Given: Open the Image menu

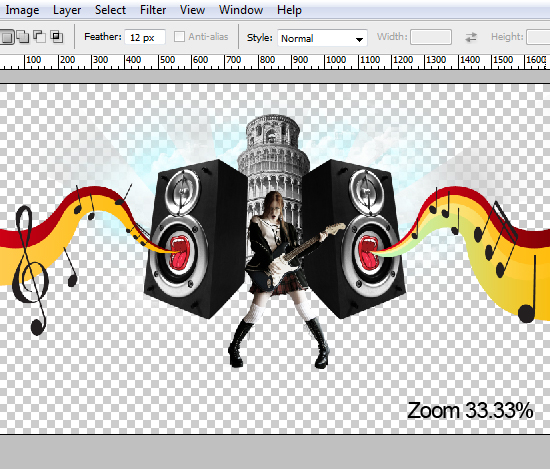Looking at the screenshot, I should 22,10.
